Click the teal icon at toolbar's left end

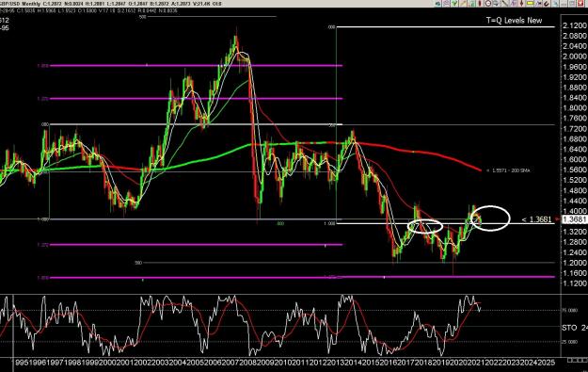pos(437,4)
